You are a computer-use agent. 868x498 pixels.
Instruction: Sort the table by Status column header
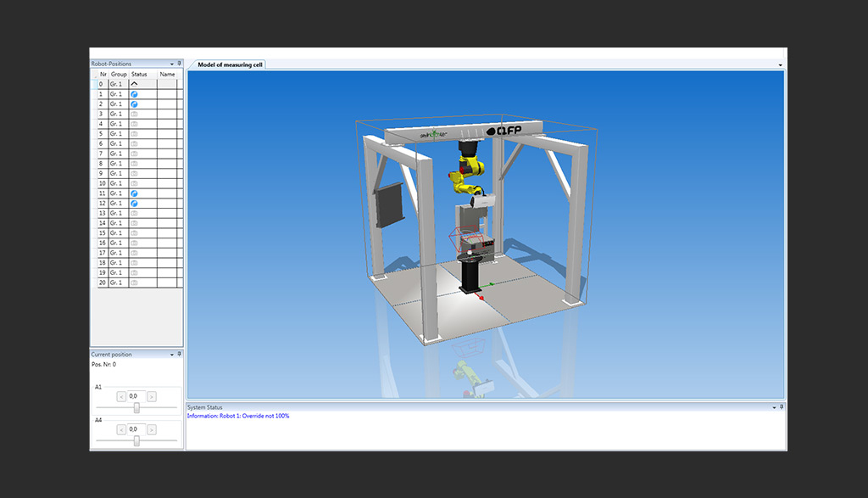click(140, 74)
